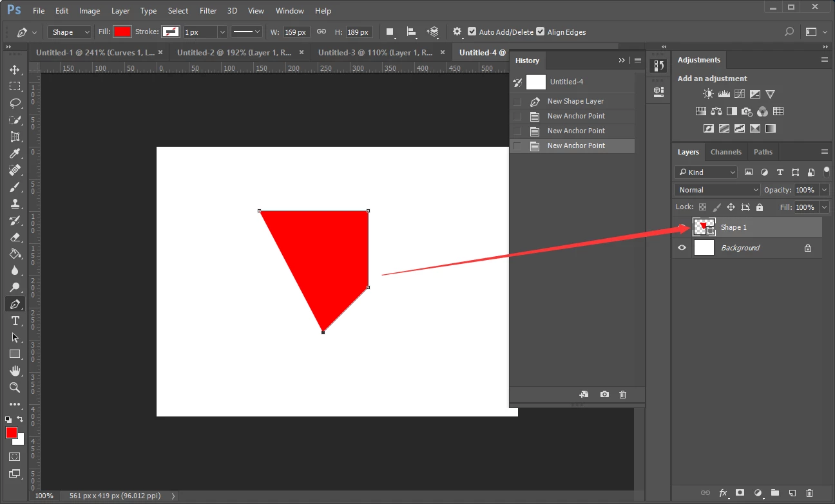Switch to the Paths tab
The width and height of the screenshot is (835, 504).
pos(763,152)
